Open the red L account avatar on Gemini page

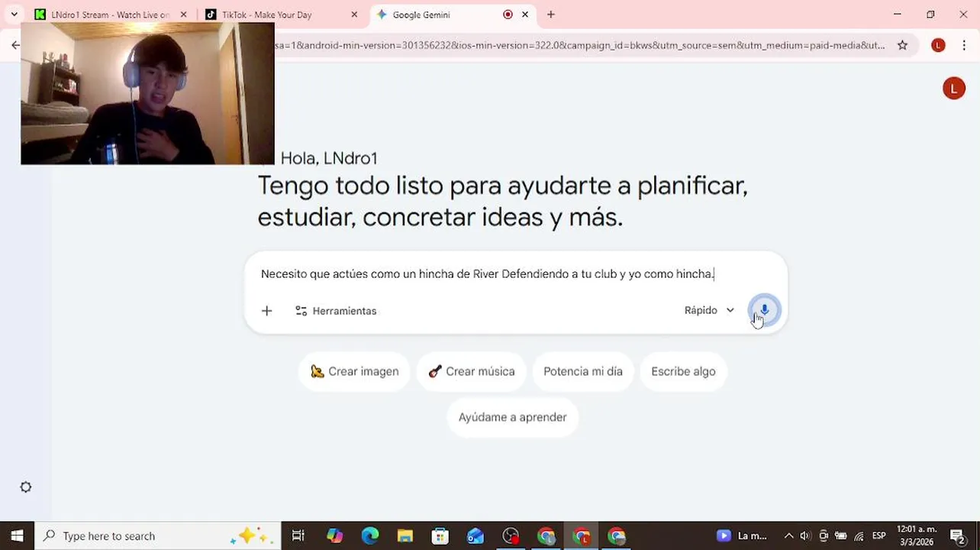954,89
